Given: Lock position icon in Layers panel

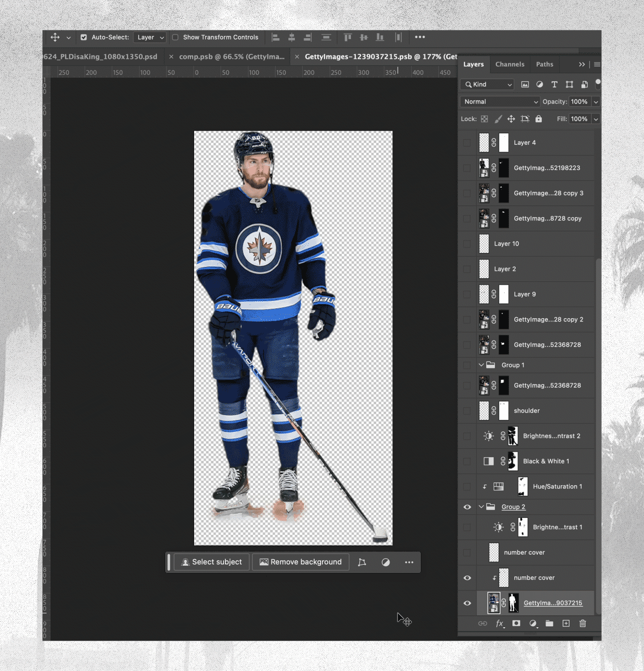Looking at the screenshot, I should [x=511, y=119].
